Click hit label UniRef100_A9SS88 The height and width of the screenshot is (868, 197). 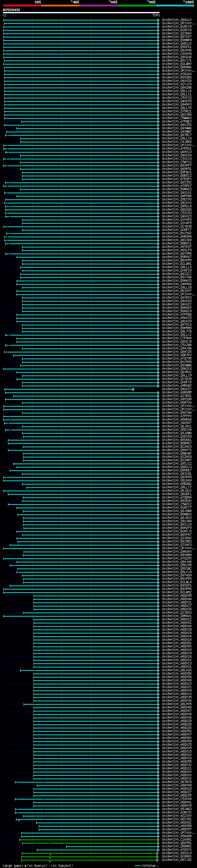pos(177,399)
